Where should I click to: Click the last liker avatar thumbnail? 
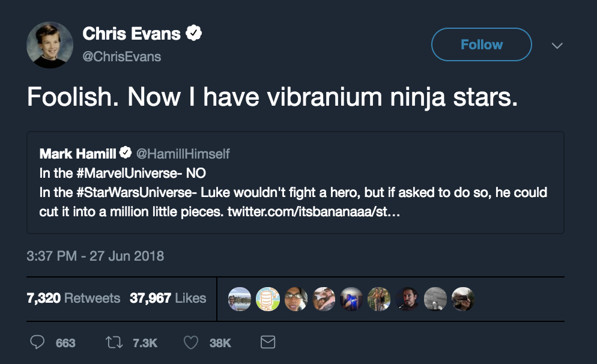pos(462,299)
